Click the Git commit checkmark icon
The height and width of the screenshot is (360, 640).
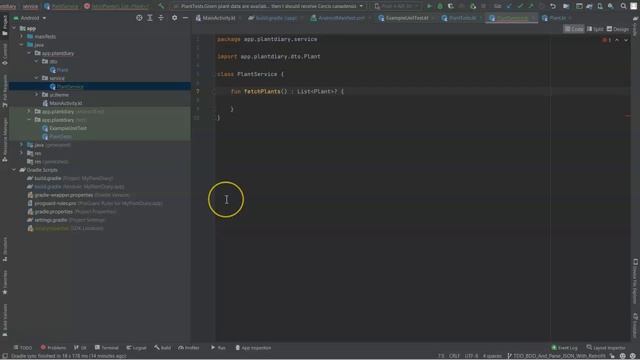click(520, 6)
